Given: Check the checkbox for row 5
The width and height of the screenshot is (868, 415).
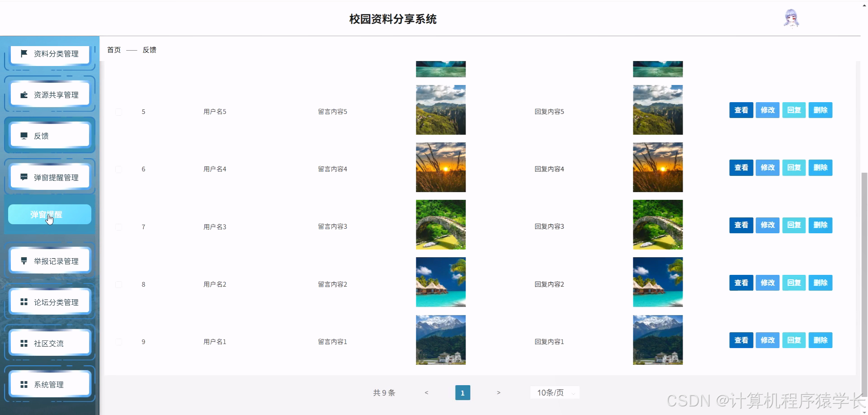Looking at the screenshot, I should [119, 112].
